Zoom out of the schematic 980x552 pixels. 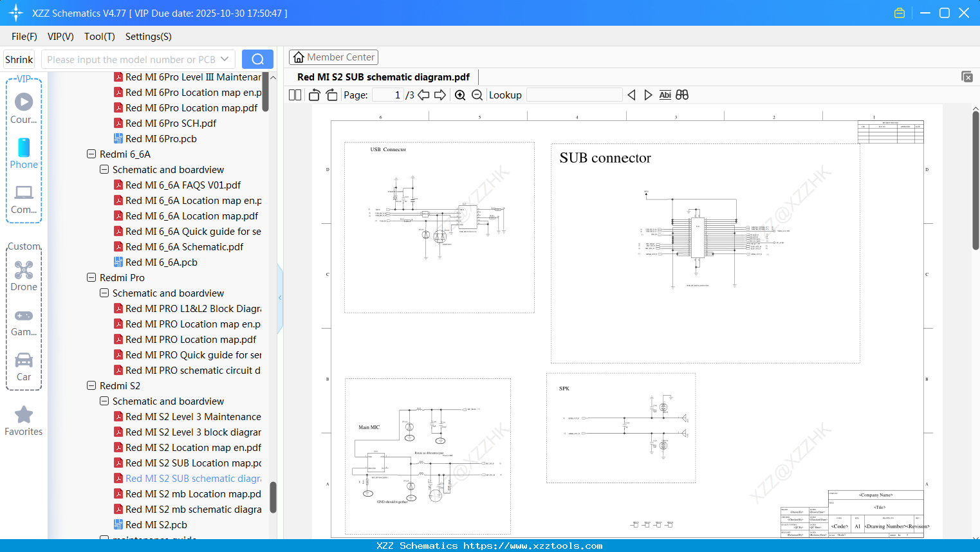tap(477, 95)
